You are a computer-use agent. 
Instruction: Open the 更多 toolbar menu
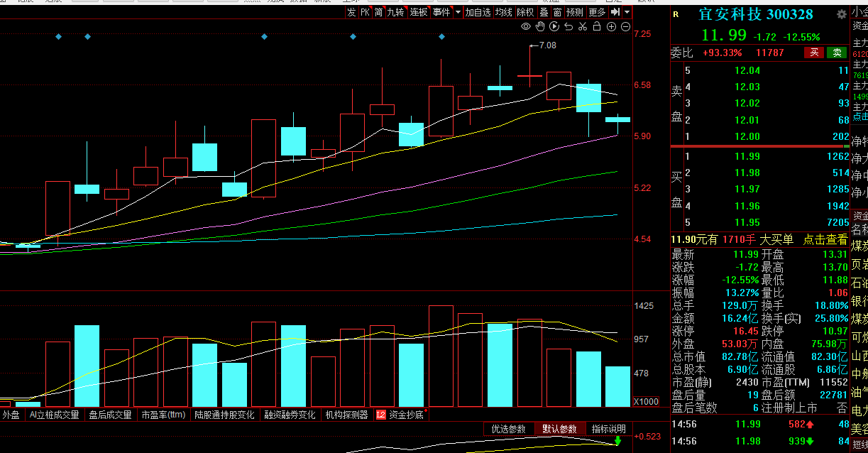[598, 12]
